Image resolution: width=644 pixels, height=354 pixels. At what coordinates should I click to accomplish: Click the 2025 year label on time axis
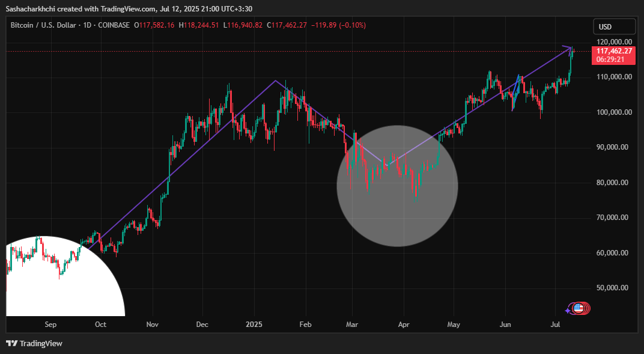[x=254, y=325]
